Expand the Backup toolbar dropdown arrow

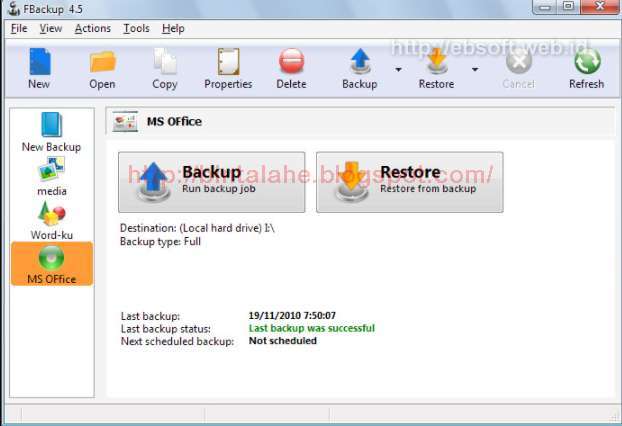(x=398, y=69)
